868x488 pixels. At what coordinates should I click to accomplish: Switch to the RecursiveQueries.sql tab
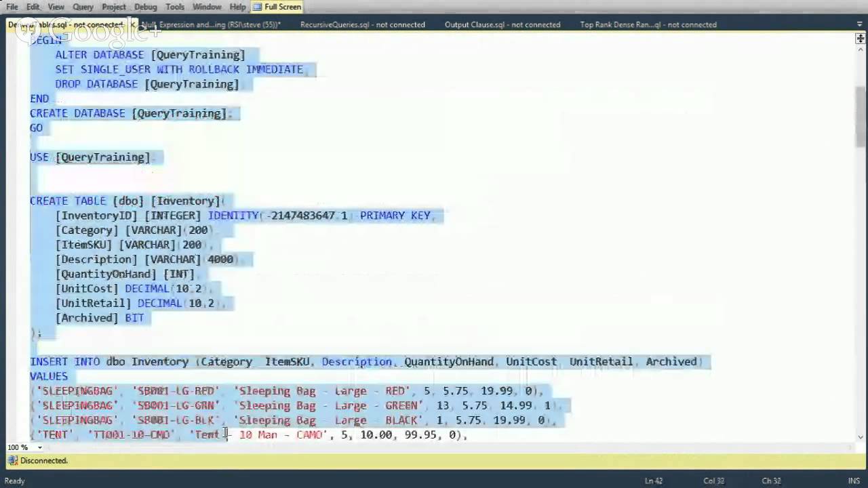(362, 24)
